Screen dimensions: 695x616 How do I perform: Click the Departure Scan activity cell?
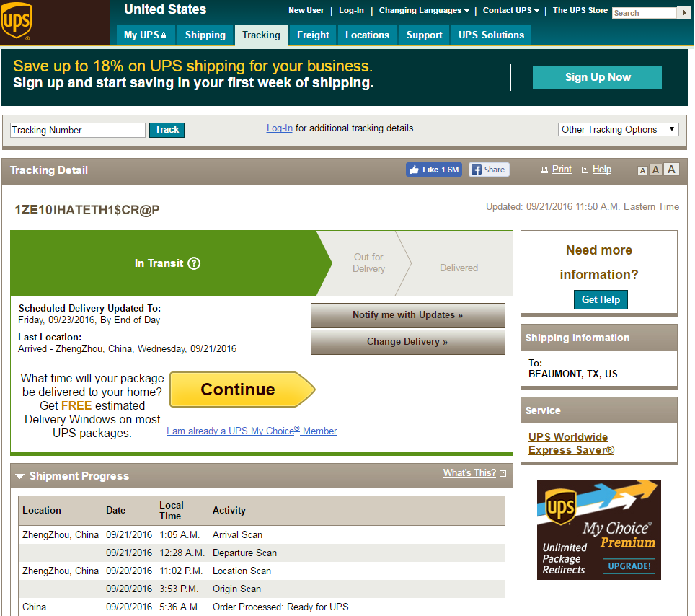244,553
